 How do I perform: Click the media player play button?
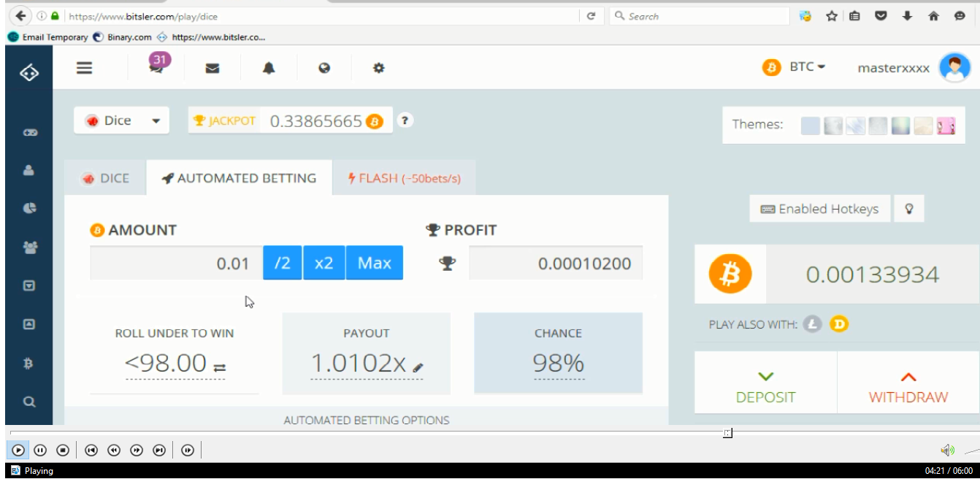click(18, 451)
